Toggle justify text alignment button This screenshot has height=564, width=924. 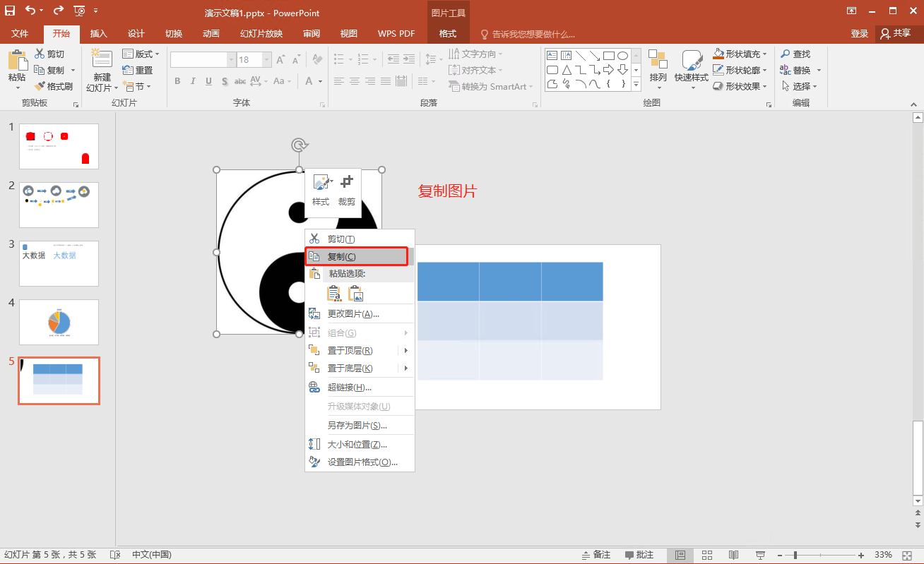(386, 81)
